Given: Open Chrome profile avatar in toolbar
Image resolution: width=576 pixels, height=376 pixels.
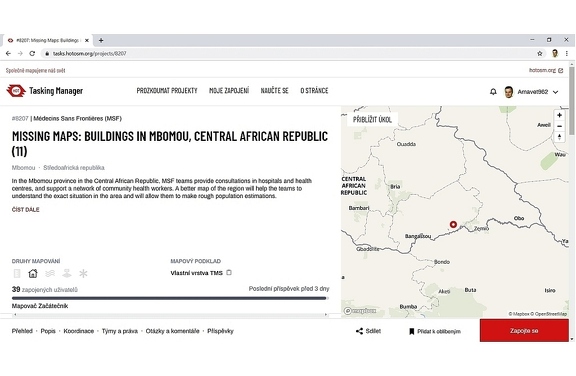Looking at the screenshot, I should (x=555, y=54).
